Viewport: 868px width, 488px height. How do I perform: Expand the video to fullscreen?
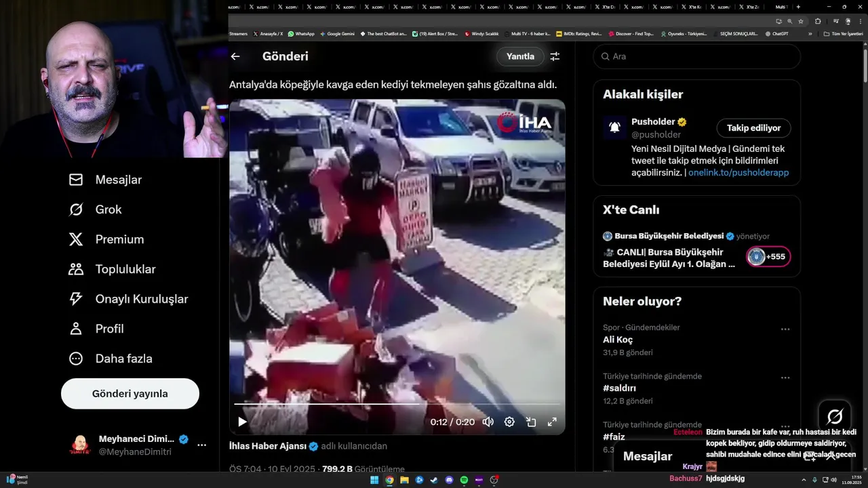tap(552, 422)
